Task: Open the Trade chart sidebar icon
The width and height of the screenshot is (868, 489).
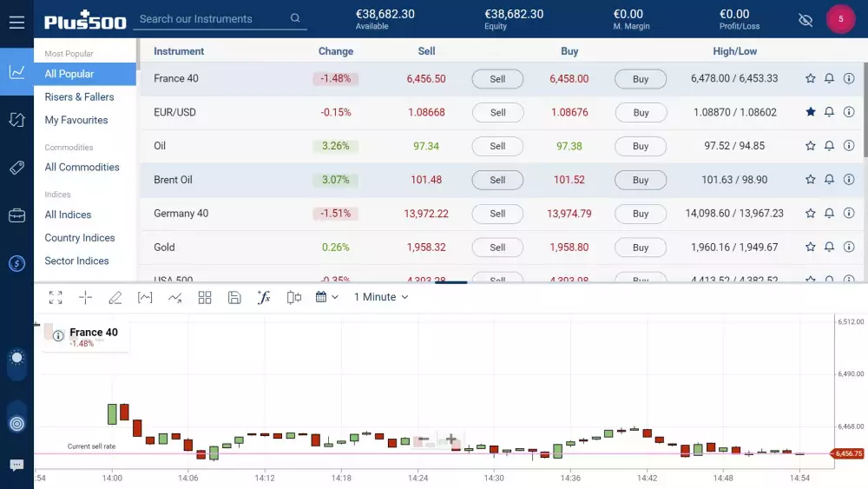Action: [16, 71]
